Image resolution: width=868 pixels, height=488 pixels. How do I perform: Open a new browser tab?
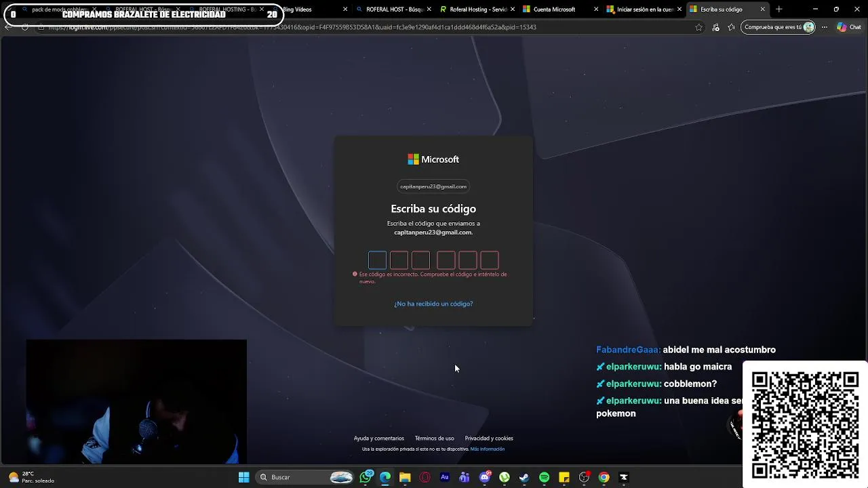coord(778,9)
